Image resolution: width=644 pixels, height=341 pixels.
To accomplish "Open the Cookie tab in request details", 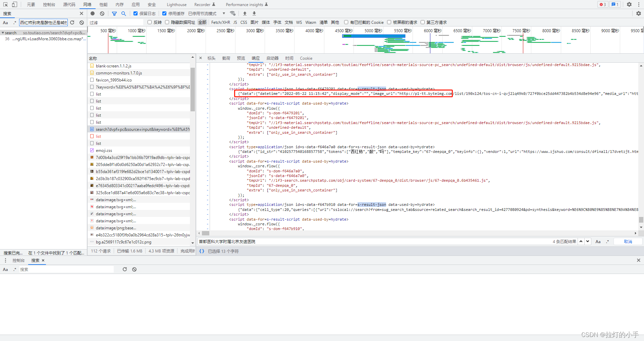I will point(306,58).
